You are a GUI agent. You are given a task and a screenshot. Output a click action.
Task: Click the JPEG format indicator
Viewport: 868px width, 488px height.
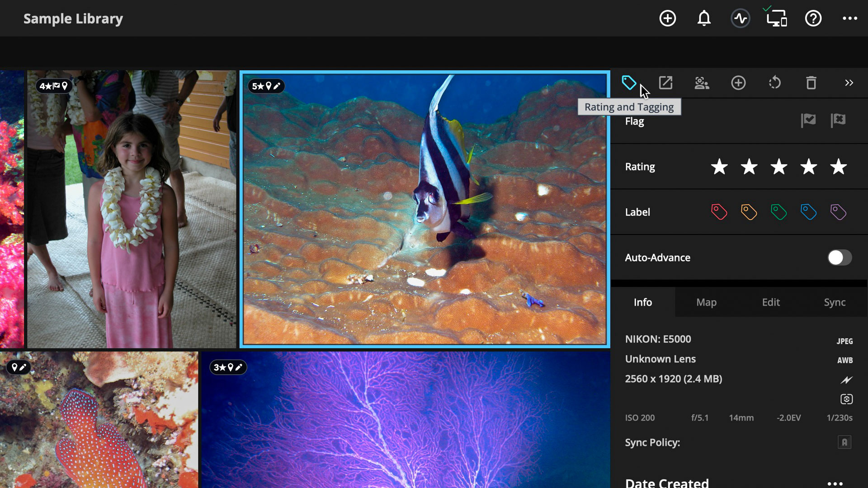844,341
